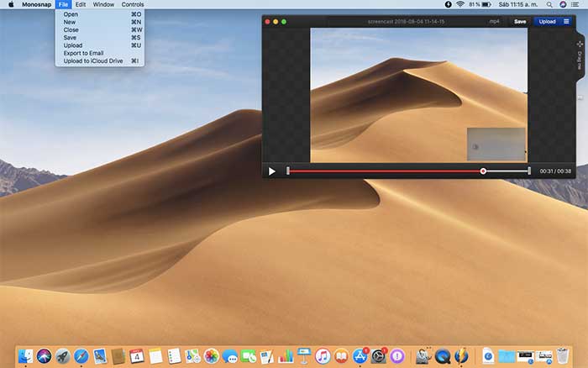The height and width of the screenshot is (368, 588).
Task: Choose New from the File menu
Action: [99, 22]
